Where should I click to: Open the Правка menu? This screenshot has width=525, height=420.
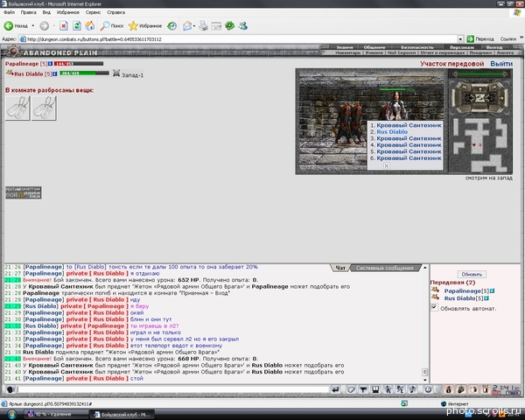[29, 12]
